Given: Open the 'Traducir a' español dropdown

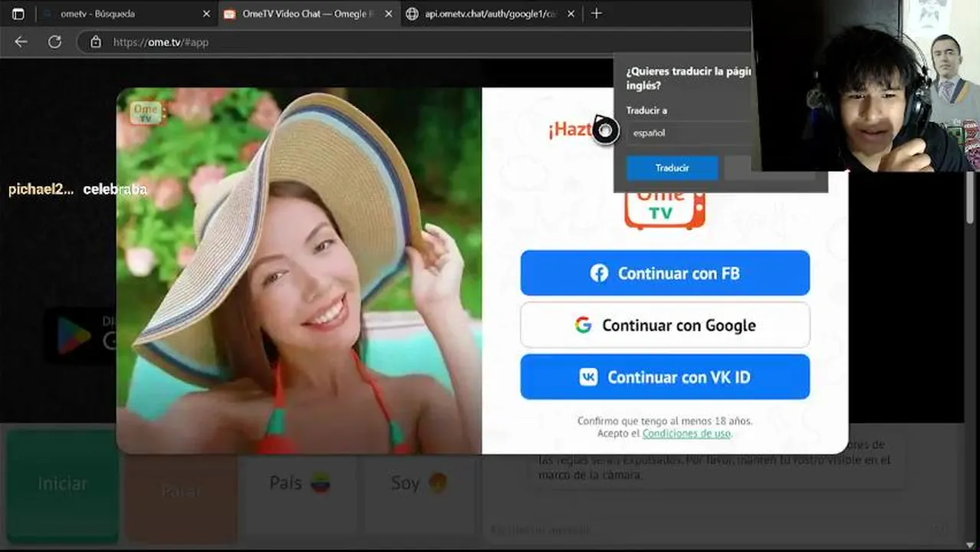Looking at the screenshot, I should [689, 133].
